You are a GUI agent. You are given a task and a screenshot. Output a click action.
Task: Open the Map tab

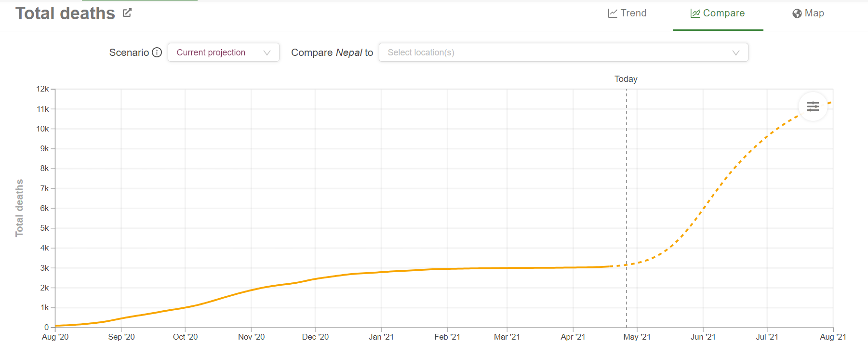(814, 13)
